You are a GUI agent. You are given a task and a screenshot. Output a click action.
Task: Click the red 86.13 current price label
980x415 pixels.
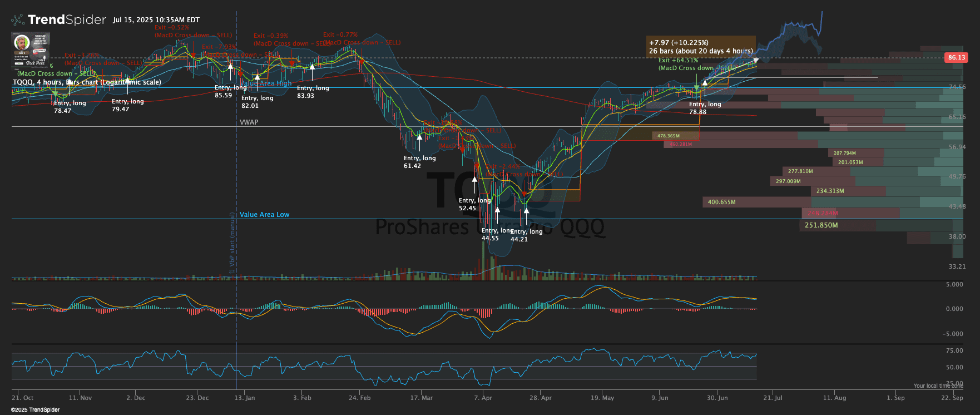click(956, 57)
